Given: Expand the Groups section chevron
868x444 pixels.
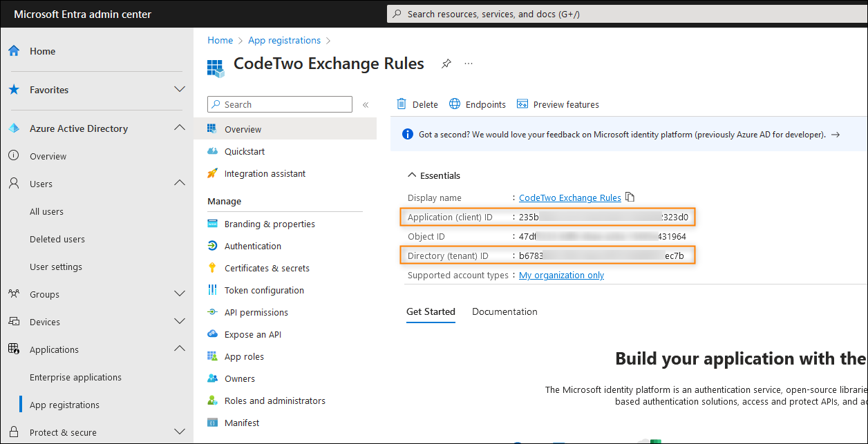Looking at the screenshot, I should tap(180, 294).
